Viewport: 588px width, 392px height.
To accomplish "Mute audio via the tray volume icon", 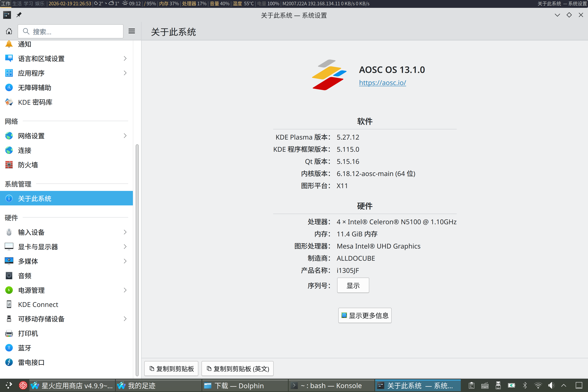I will pyautogui.click(x=552, y=385).
